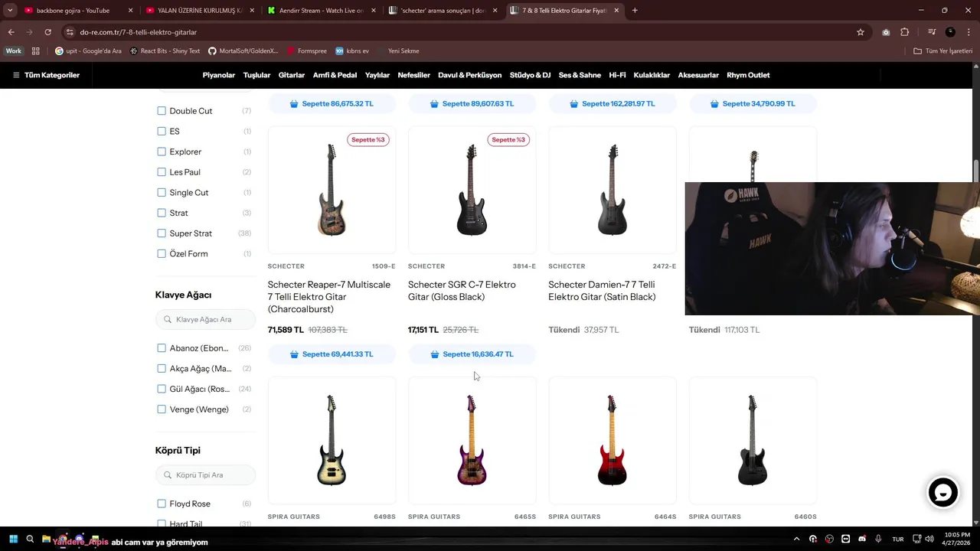
Task: Close the backbone gojira YouTube tab
Action: [x=130, y=11]
